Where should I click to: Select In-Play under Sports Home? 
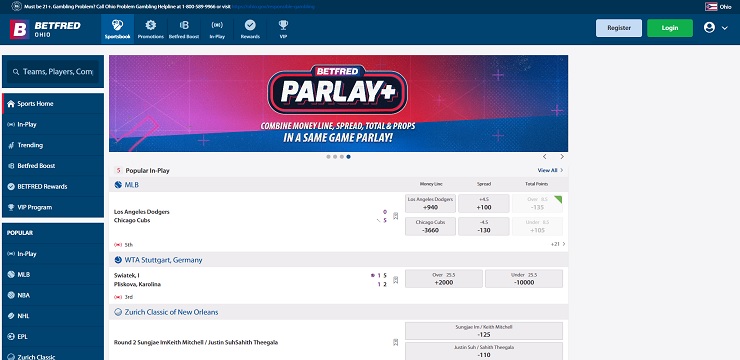[53, 125]
